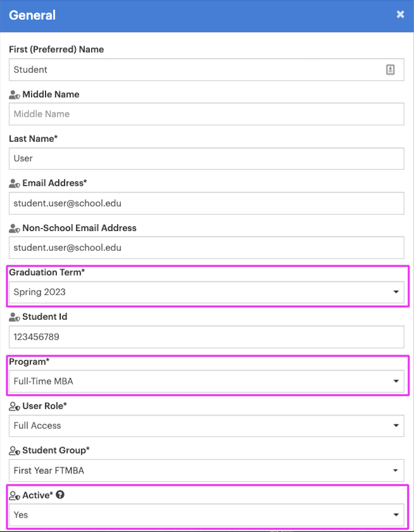This screenshot has height=532, width=414.
Task: Click the question mark help icon near Active
Action: coord(60,495)
